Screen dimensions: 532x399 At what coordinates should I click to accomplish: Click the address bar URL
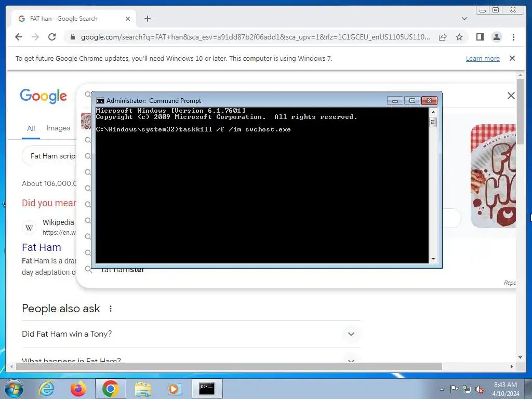255,37
